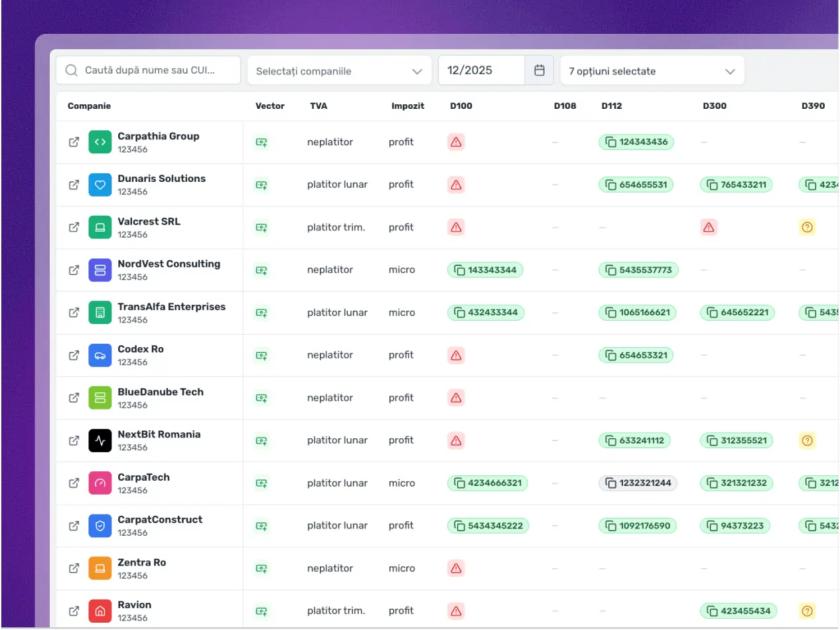Click the search field Caută după nume
This screenshot has height=630, width=840.
tap(149, 70)
